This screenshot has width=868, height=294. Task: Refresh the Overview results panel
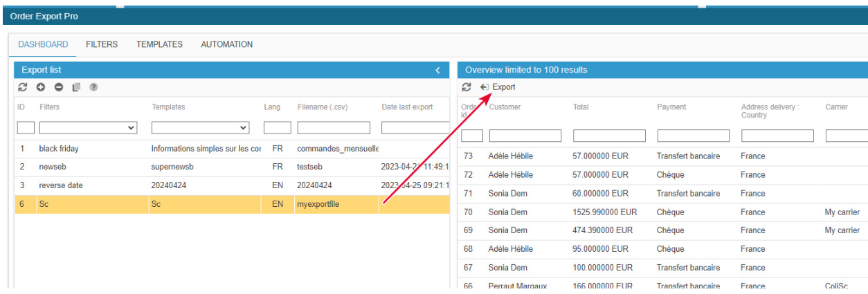(x=467, y=87)
